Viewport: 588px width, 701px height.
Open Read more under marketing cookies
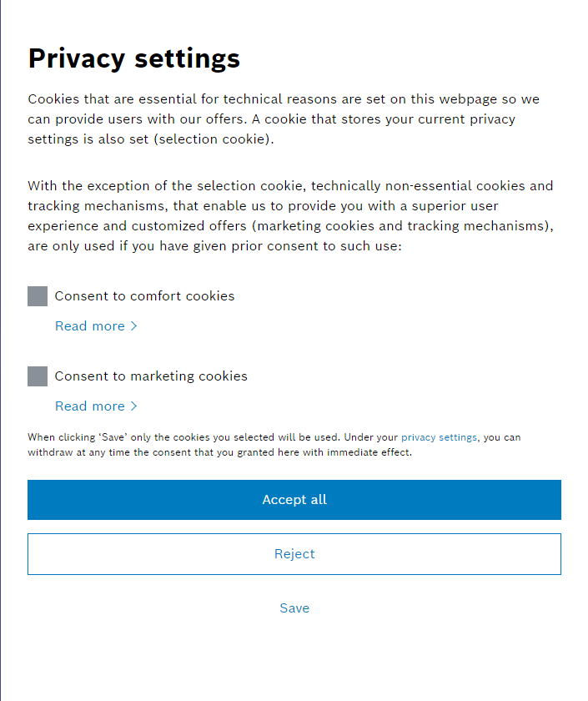pos(90,406)
